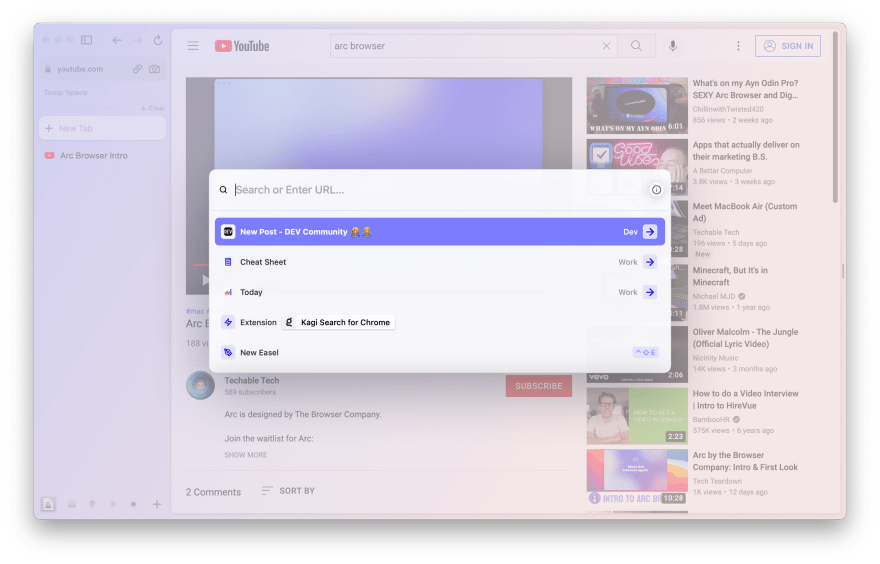Start voice search with microphone icon
Image resolution: width=880 pixels, height=564 pixels.
(x=673, y=46)
